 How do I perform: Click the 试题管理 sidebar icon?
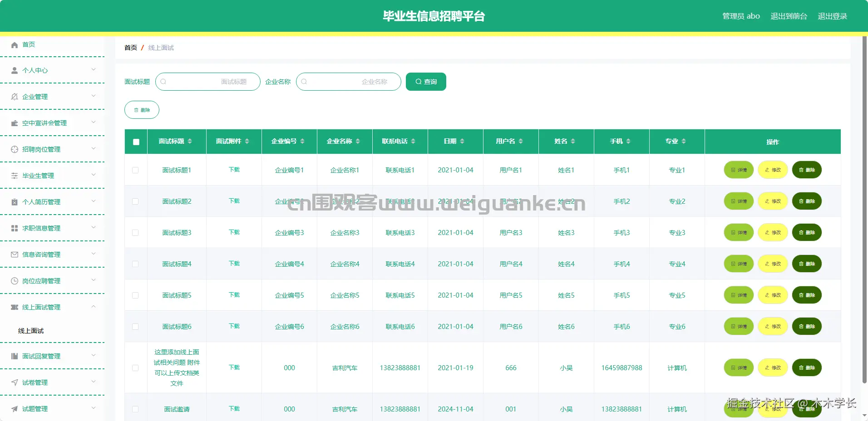point(15,409)
